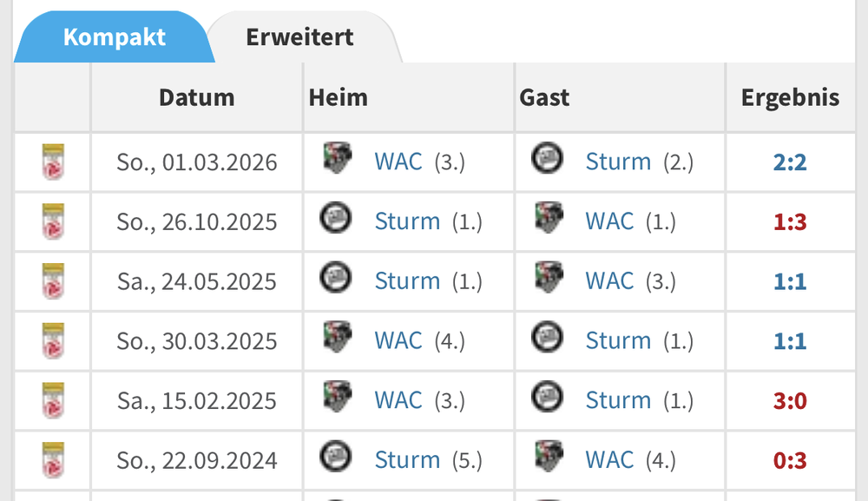
Task: Open WAC home team link on 30.03.2025
Action: (x=398, y=340)
